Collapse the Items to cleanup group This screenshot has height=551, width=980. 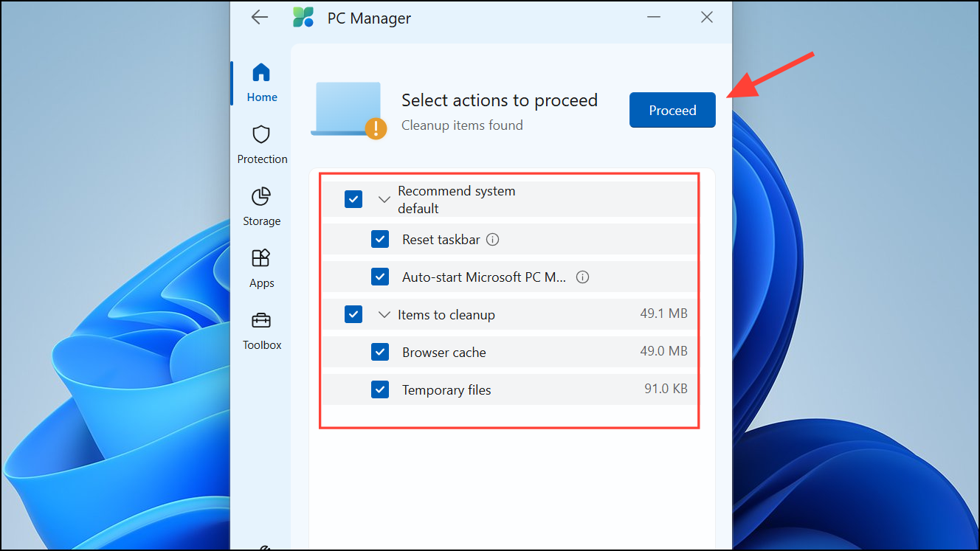click(384, 314)
